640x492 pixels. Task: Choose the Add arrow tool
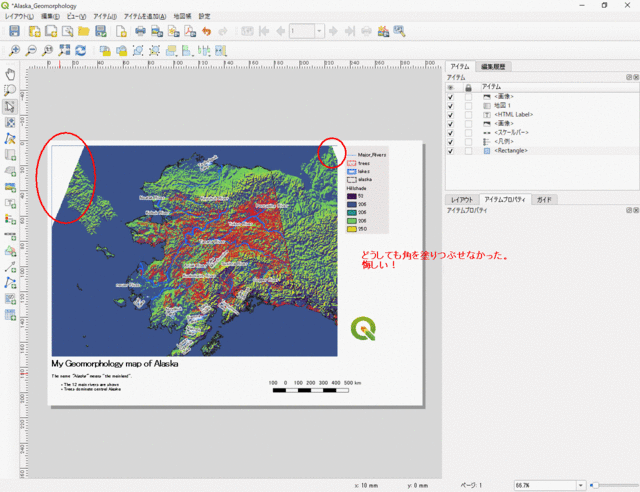[10, 267]
